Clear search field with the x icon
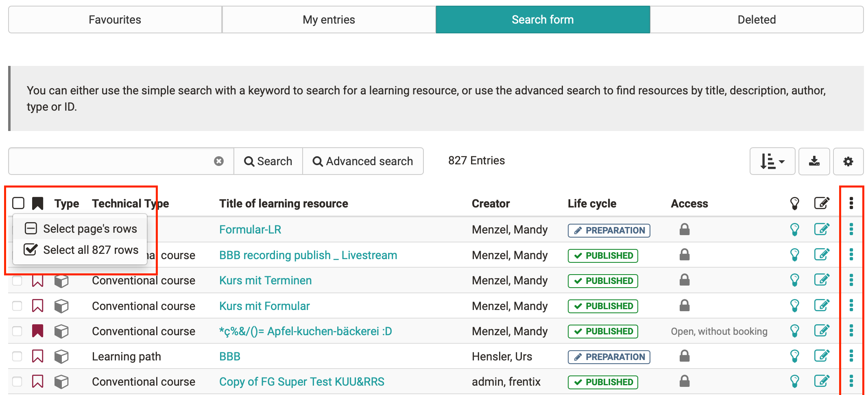 (219, 161)
